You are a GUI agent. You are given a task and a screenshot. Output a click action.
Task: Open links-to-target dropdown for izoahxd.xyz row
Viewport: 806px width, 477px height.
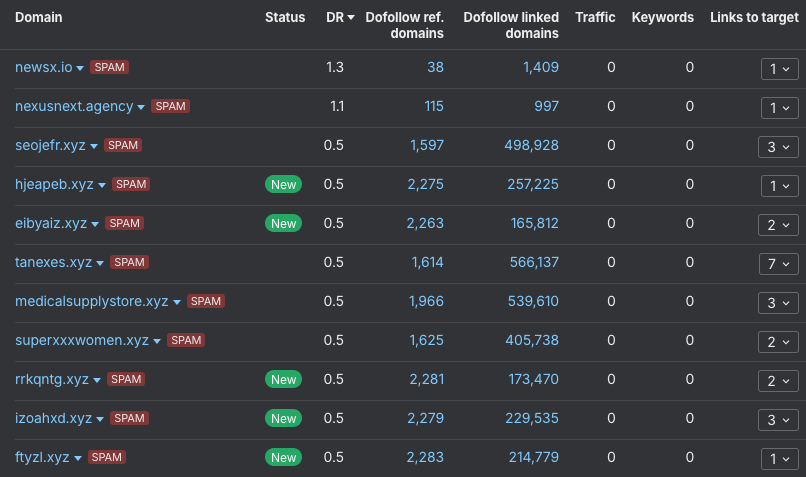point(778,420)
